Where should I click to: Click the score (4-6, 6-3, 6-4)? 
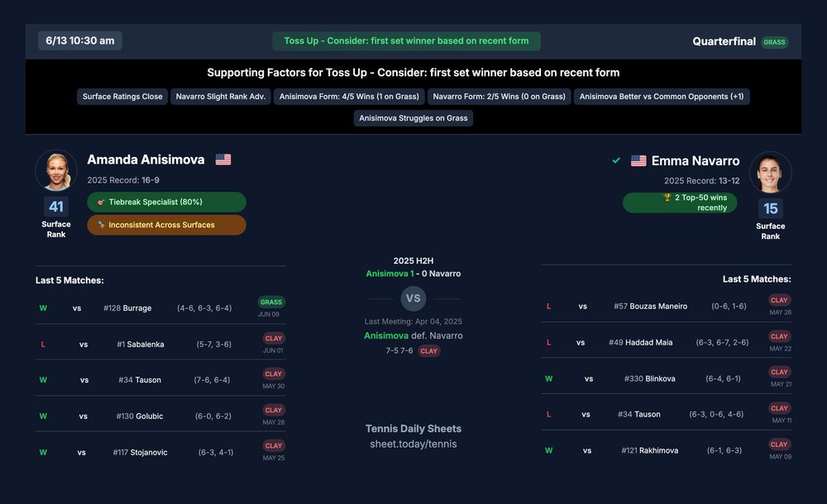204,308
